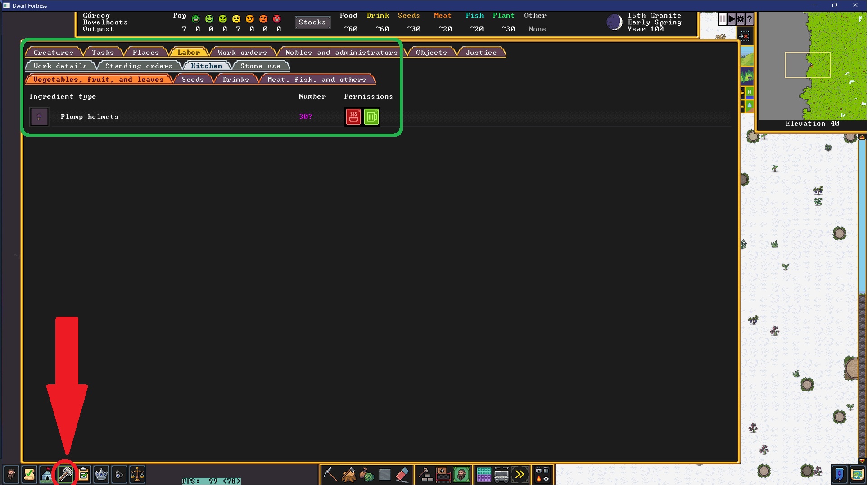The height and width of the screenshot is (485, 868).
Task: Show the Drinks ingredient category
Action: [x=235, y=79]
